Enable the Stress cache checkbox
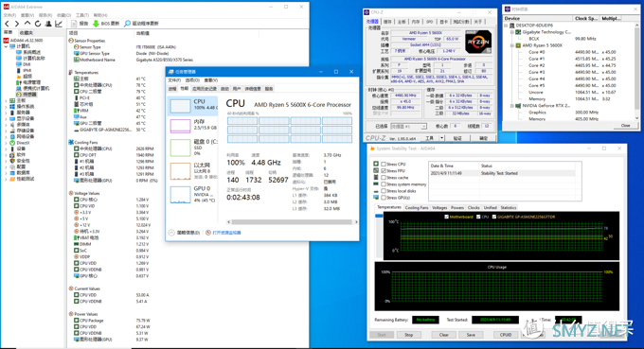 coord(384,178)
